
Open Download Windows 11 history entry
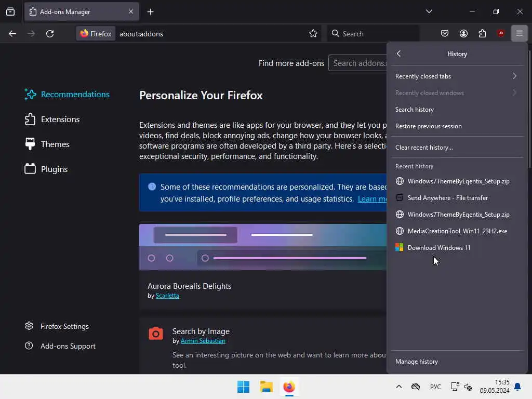(x=457, y=248)
